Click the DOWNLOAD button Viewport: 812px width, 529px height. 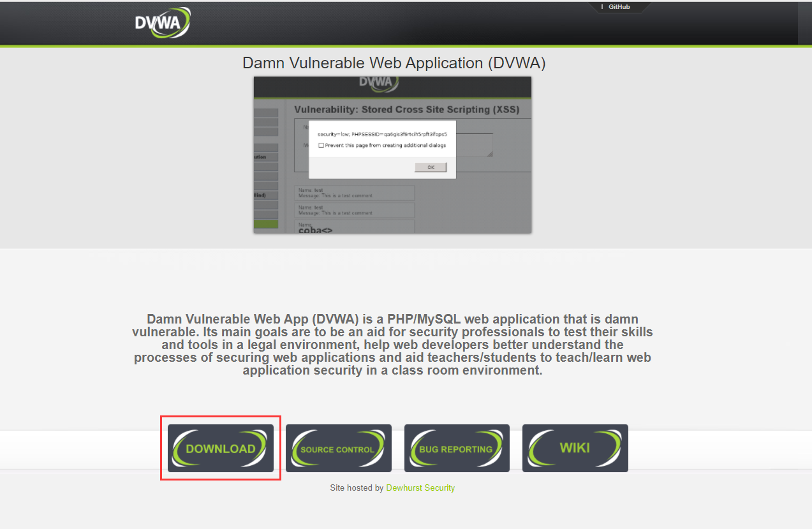coord(221,448)
